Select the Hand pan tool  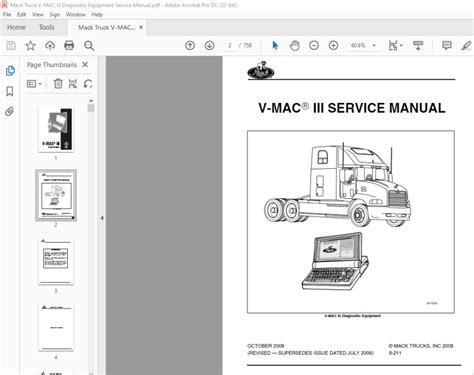pyautogui.click(x=295, y=45)
